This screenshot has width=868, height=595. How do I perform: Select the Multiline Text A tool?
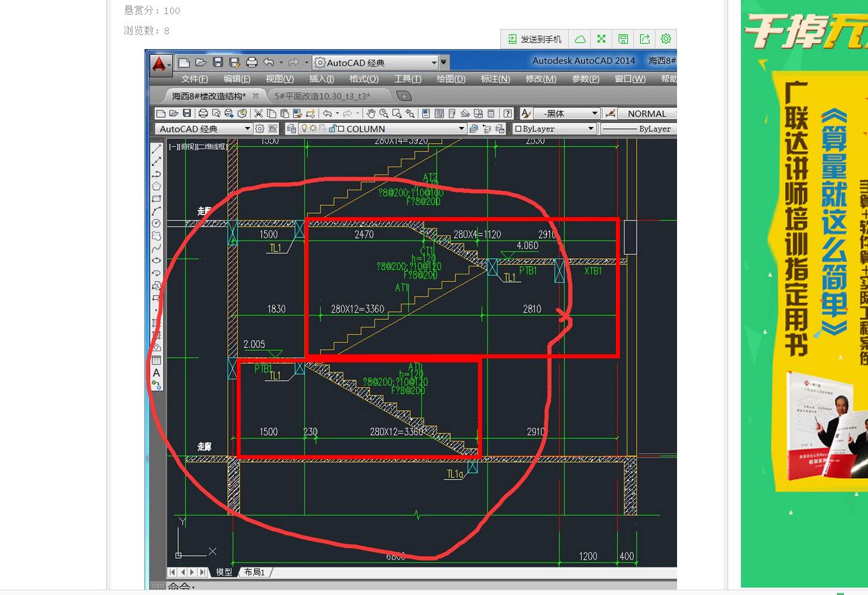tap(156, 372)
